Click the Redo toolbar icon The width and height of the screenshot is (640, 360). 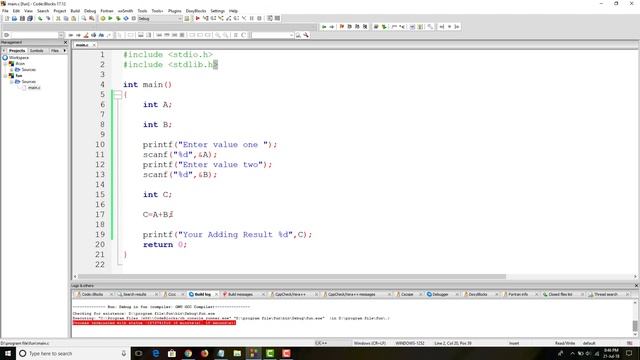pyautogui.click(x=48, y=18)
